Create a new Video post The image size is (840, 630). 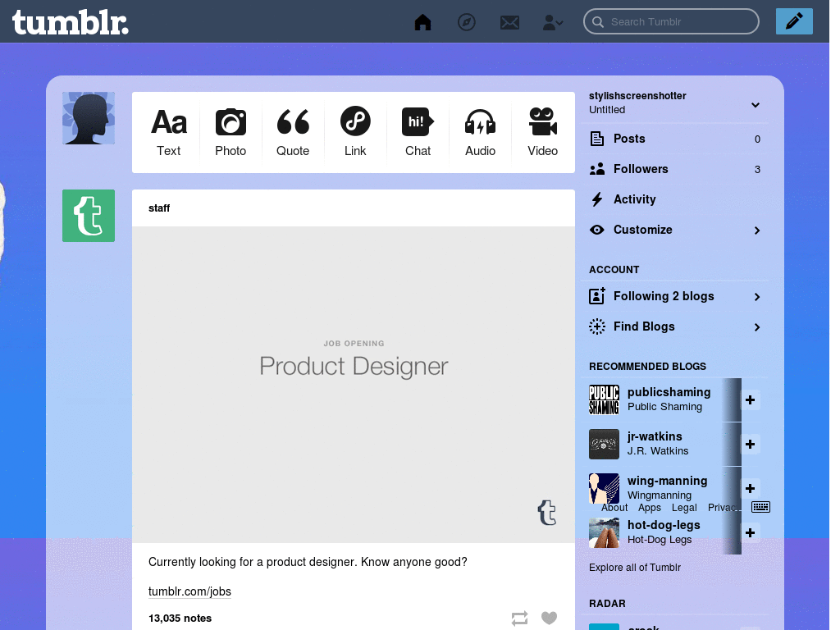tap(543, 132)
